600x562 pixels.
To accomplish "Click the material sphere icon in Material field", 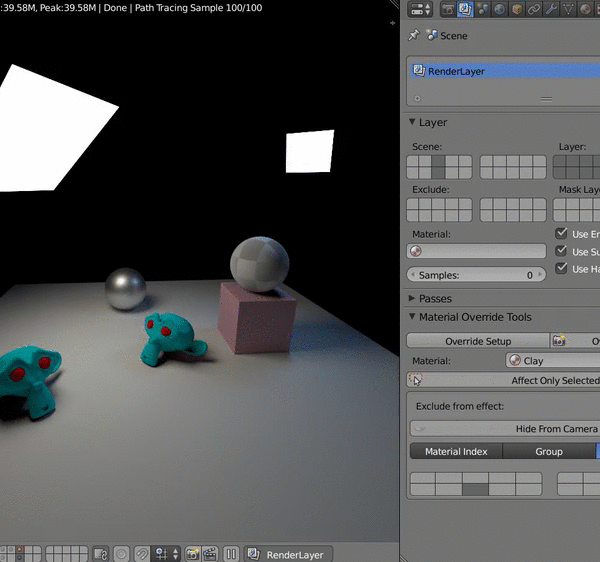I will [x=416, y=251].
